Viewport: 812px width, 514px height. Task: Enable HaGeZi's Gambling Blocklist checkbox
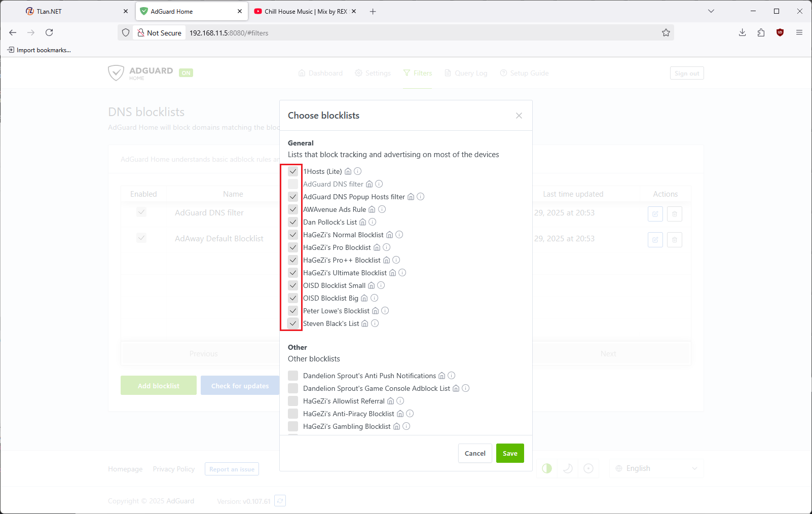[293, 426]
